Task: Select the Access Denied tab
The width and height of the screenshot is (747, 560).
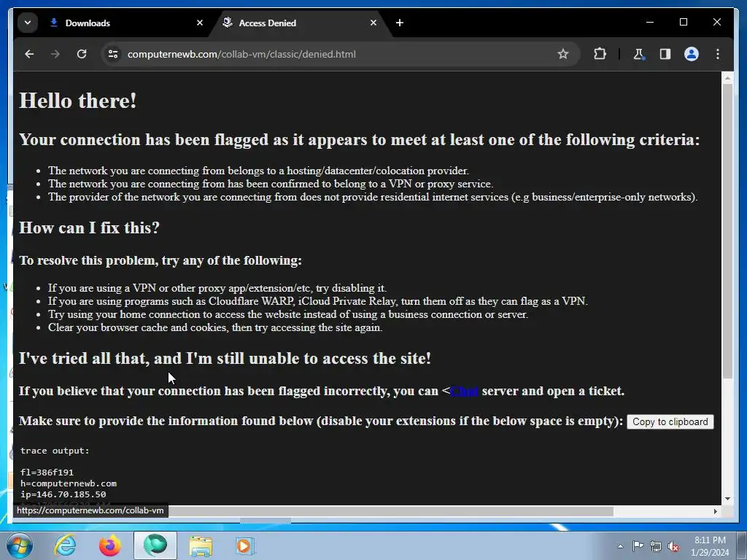Action: click(x=300, y=23)
